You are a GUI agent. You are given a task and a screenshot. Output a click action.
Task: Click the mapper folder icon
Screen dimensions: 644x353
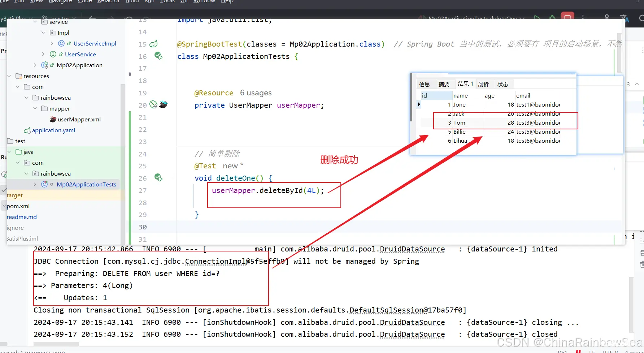point(44,108)
